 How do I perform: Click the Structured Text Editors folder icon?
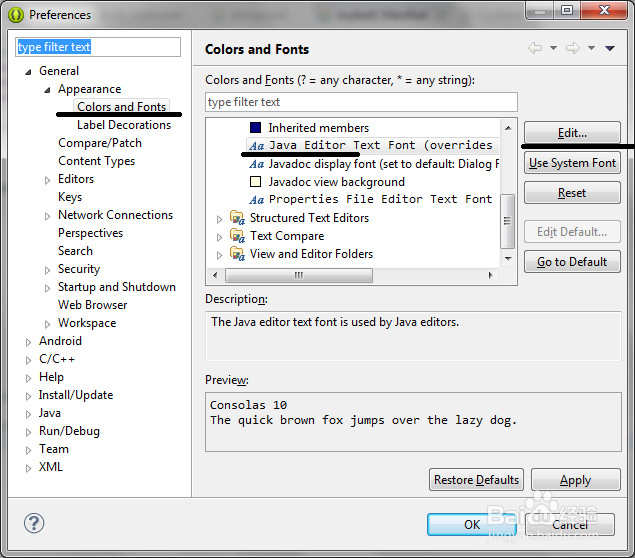pos(237,218)
